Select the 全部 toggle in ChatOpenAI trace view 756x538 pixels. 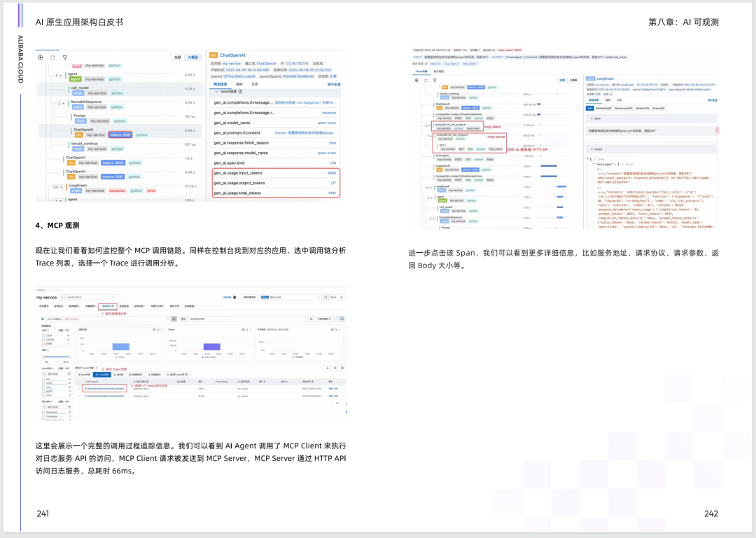(x=177, y=57)
